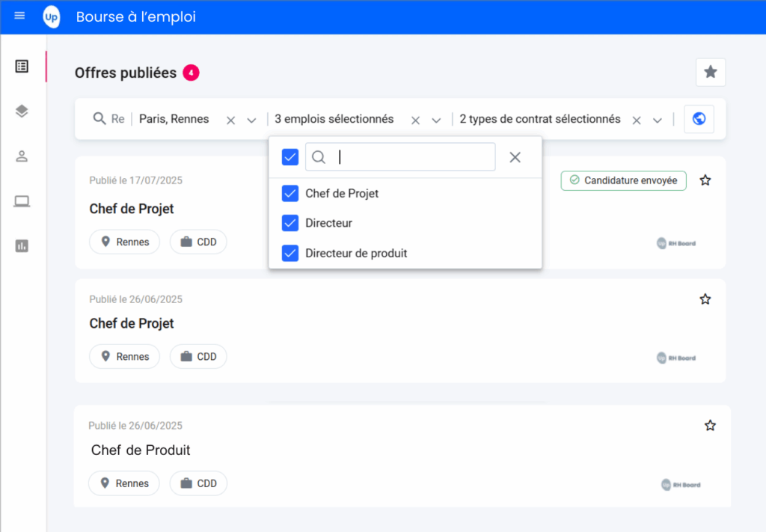Screen dimensions: 766x532
Task: Favorite the 26/06/2025 Chef de Projet offer
Action: pos(705,299)
